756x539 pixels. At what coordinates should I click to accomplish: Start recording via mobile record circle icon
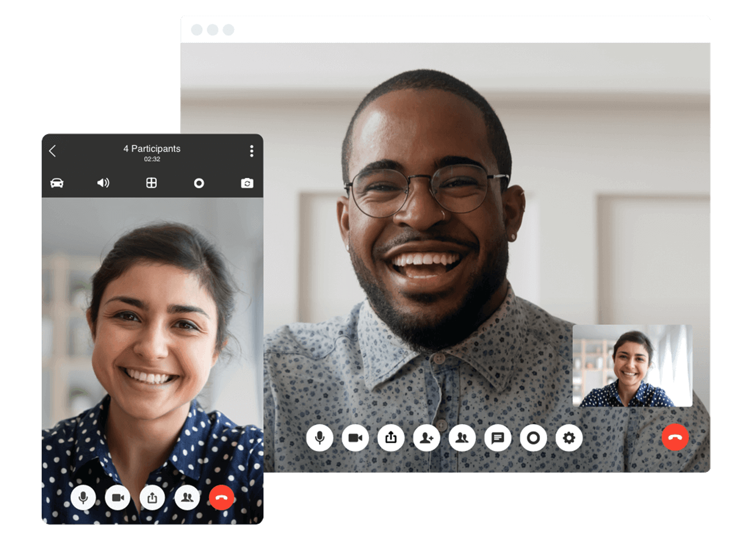tap(199, 183)
